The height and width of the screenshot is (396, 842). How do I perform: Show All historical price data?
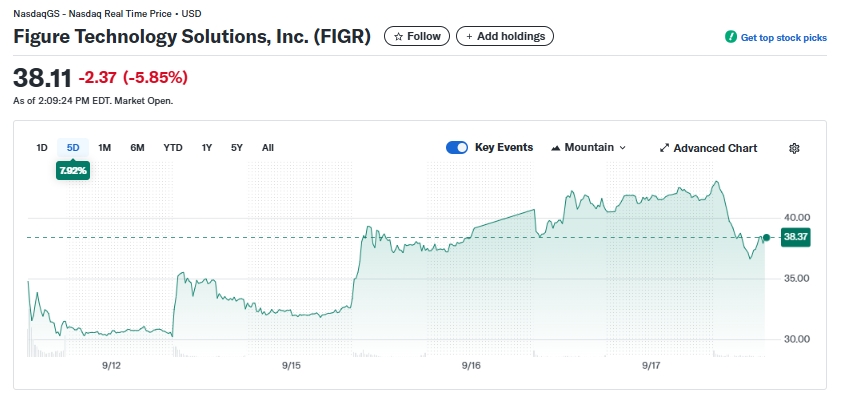coord(268,148)
